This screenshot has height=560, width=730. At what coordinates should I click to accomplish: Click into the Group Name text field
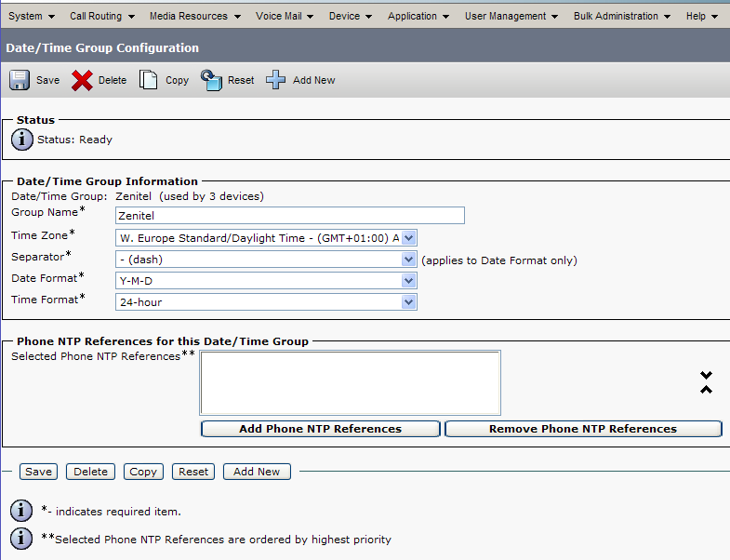(x=289, y=215)
